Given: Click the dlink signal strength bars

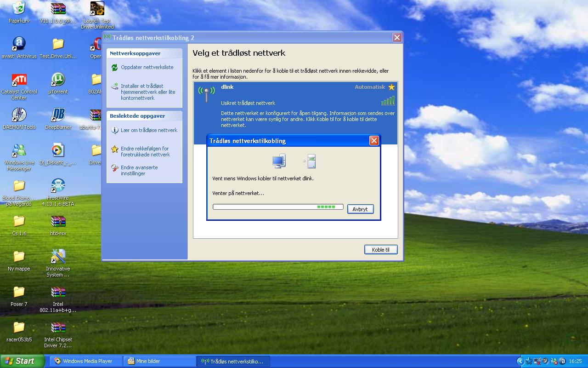Looking at the screenshot, I should point(388,101).
